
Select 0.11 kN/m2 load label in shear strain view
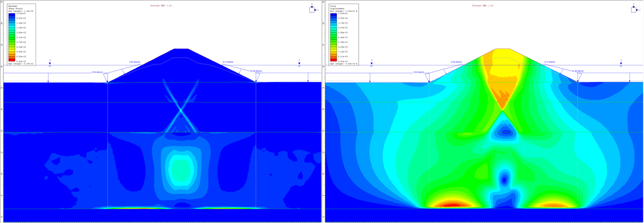tap(228, 62)
